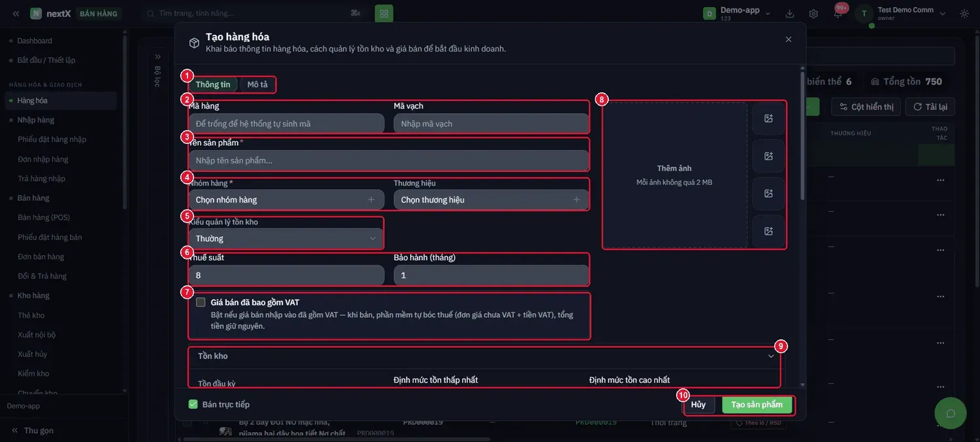Click the Bảo hành (tháng) field
980x442 pixels.
tap(491, 275)
